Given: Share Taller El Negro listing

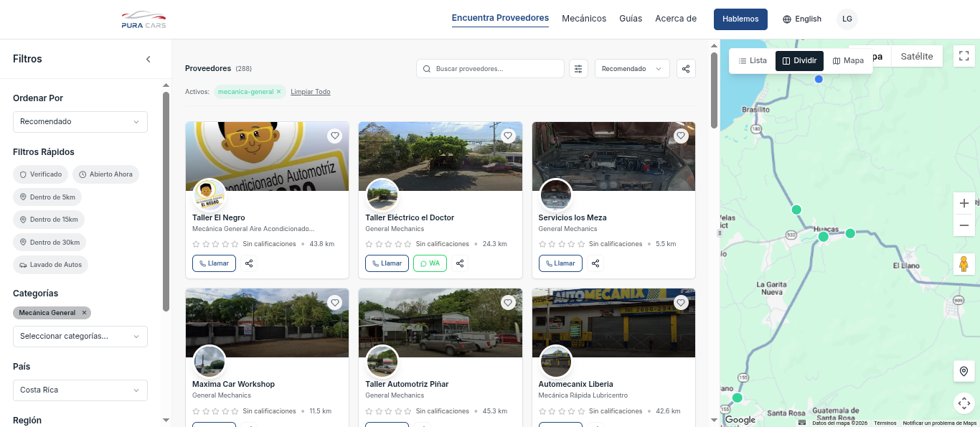Looking at the screenshot, I should click(x=249, y=263).
